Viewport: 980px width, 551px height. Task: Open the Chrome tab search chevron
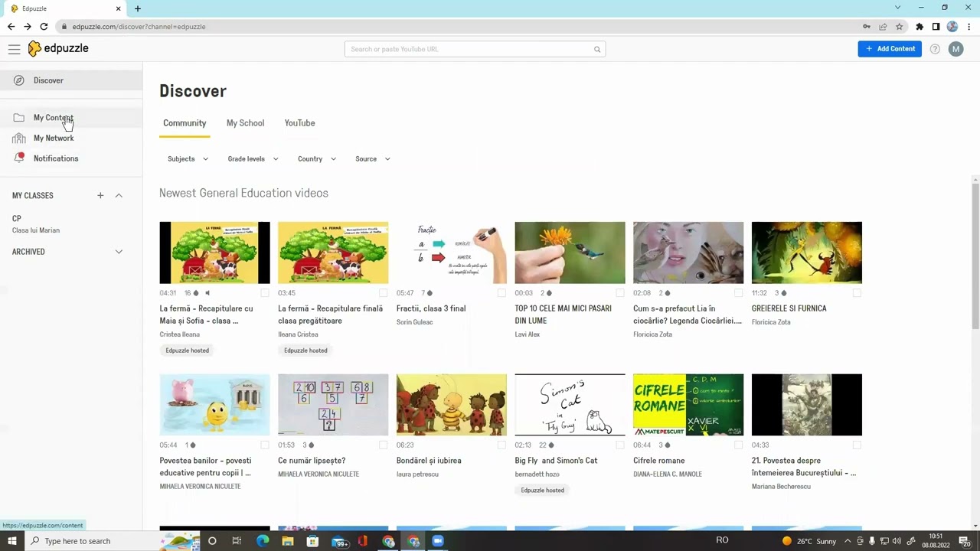897,8
